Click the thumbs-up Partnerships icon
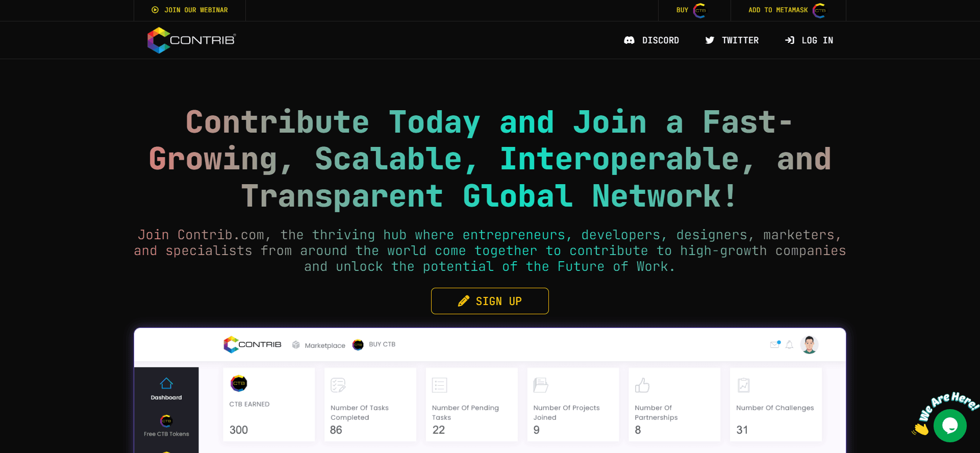The width and height of the screenshot is (980, 453). (x=642, y=385)
